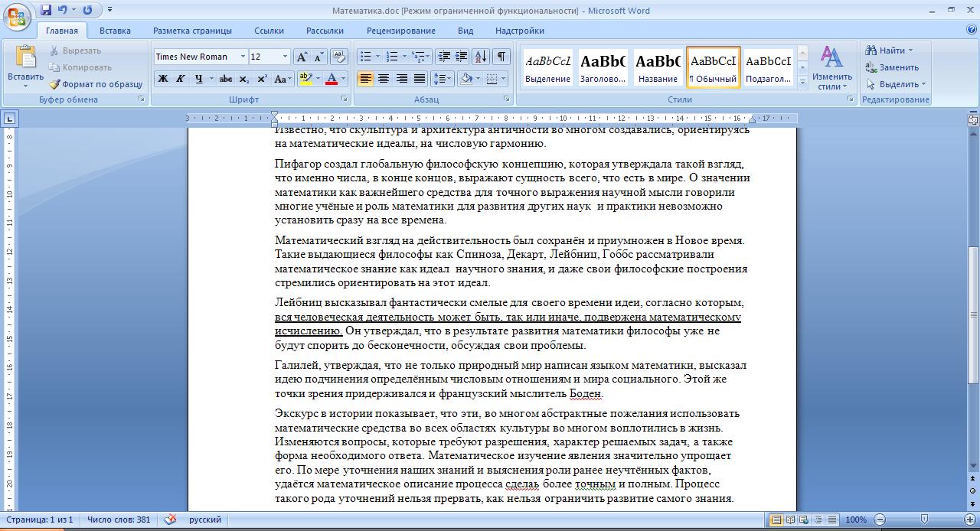Decrease paragraph indent
Screen dimensions: 980x531
[443, 57]
